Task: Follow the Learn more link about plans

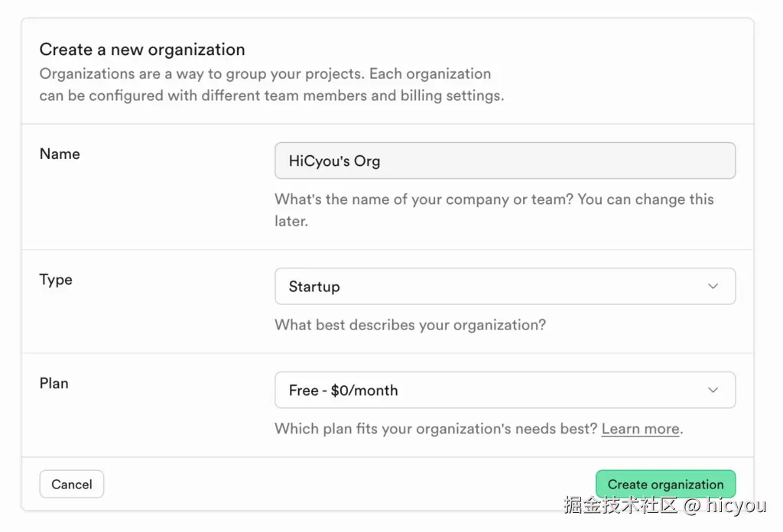Action: pyautogui.click(x=640, y=429)
